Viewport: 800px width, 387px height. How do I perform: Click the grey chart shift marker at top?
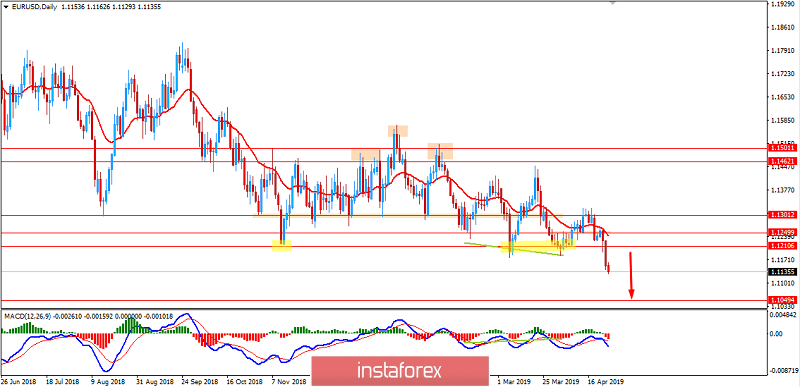click(x=613, y=3)
